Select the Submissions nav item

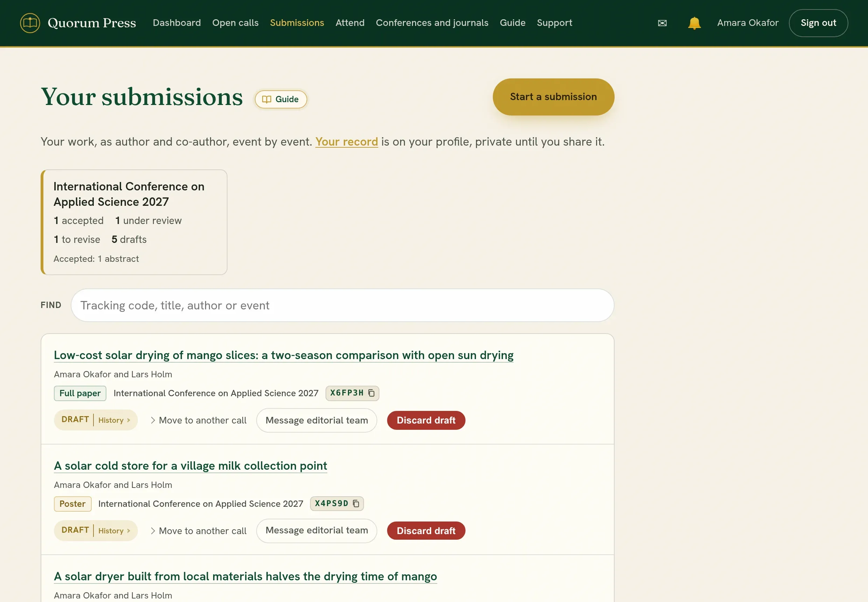pos(297,23)
